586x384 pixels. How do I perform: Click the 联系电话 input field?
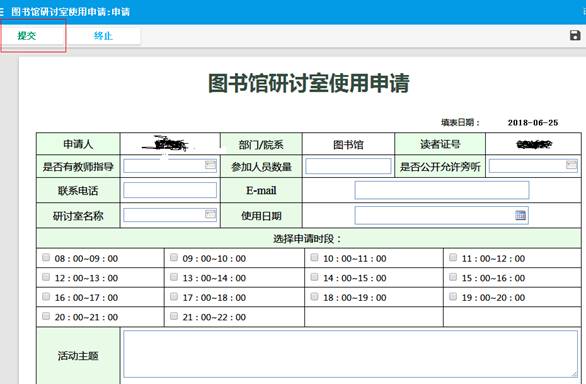click(170, 190)
